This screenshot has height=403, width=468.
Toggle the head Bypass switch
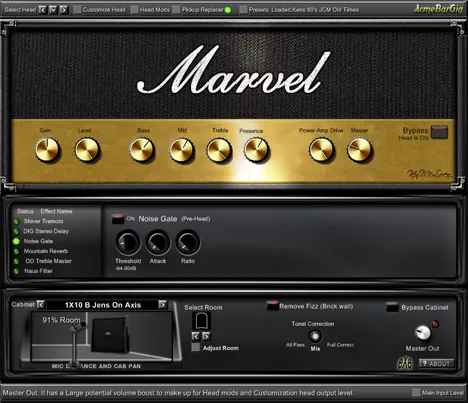[x=439, y=132]
